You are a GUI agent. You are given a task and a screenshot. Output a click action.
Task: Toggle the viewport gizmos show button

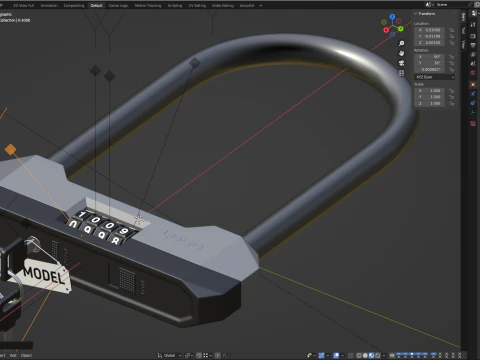click(321, 355)
